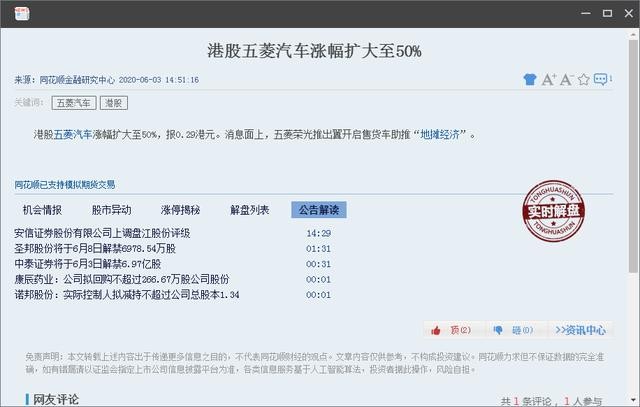Click the thumbs-up 顶 icon
Viewport: 640px width, 407px height.
[436, 330]
